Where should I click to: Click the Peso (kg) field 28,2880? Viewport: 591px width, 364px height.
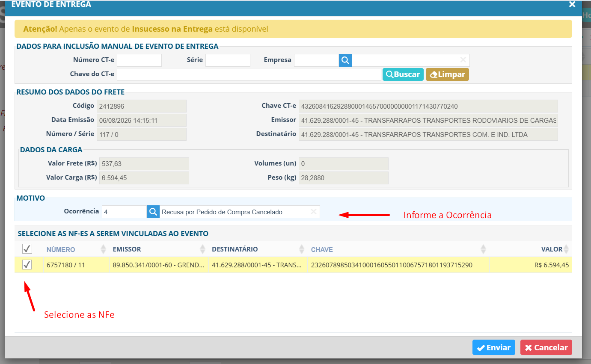344,178
